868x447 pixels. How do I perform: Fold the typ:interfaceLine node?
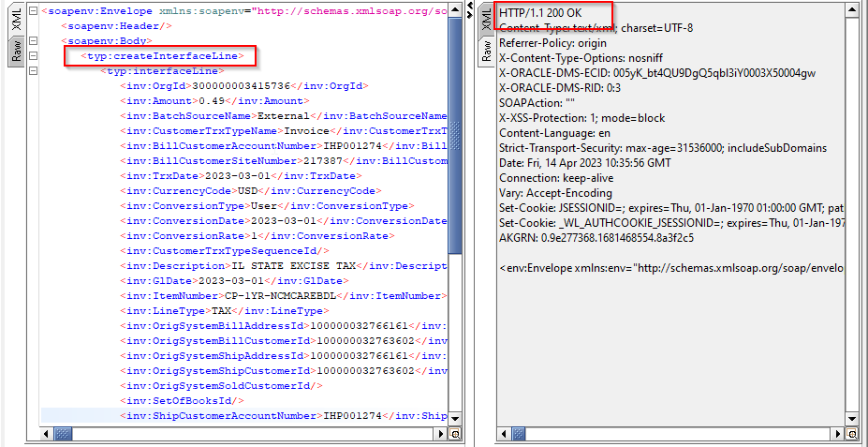pyautogui.click(x=34, y=71)
